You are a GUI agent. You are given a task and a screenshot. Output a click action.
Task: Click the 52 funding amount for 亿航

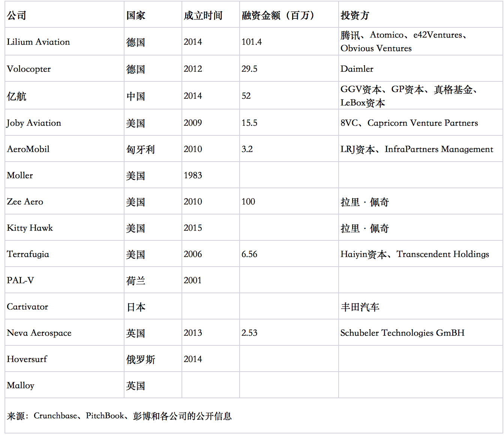[246, 96]
